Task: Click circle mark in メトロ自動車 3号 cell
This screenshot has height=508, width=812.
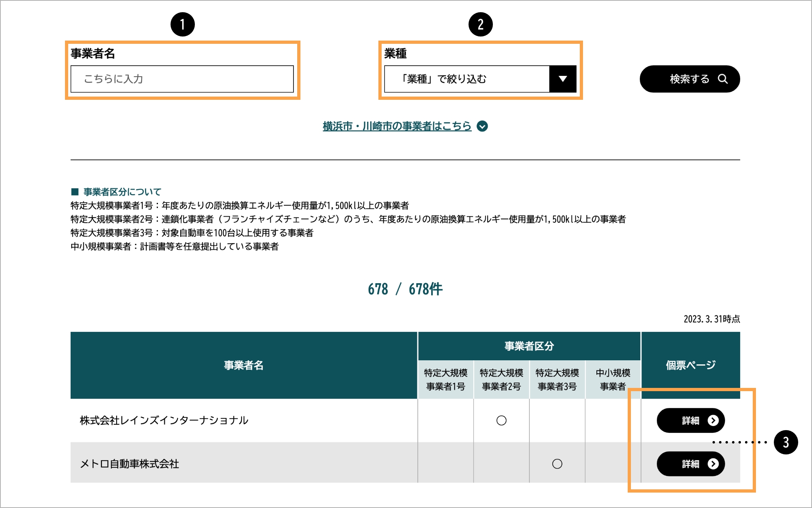Action: click(557, 464)
